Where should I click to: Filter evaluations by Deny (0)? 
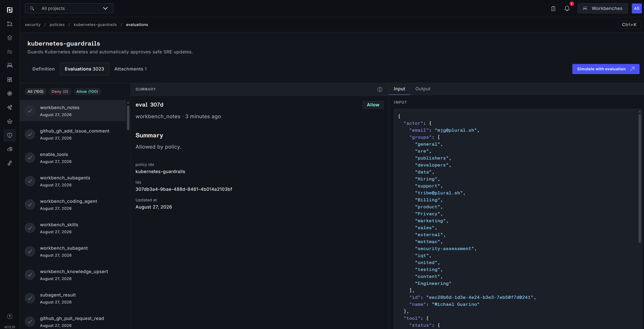(x=60, y=92)
